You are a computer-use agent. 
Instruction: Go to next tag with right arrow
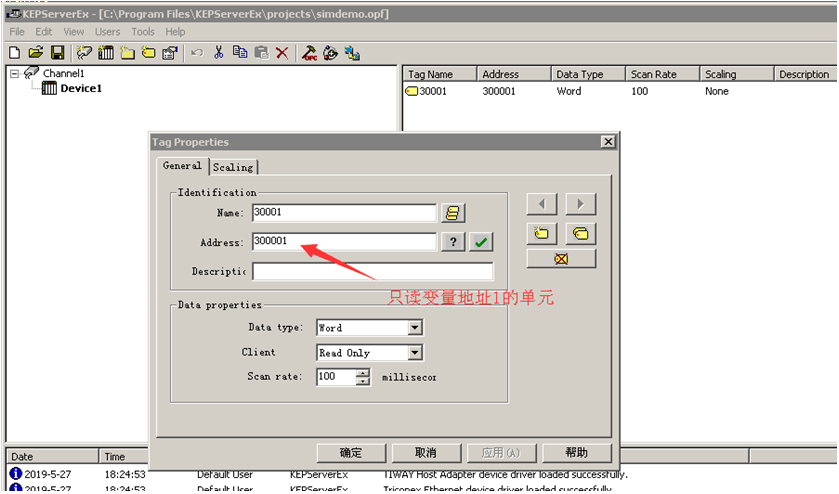point(581,204)
